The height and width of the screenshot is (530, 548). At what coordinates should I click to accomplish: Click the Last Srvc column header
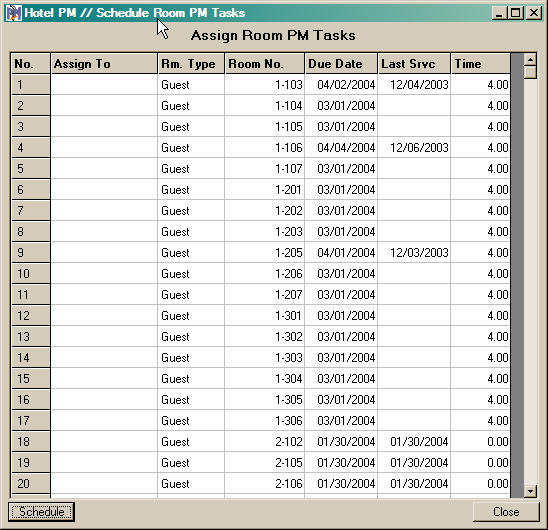click(414, 64)
